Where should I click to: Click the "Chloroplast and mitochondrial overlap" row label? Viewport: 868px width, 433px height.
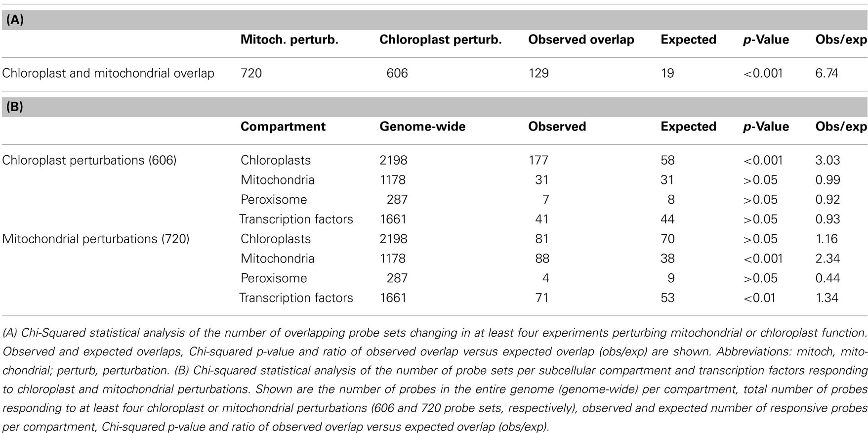click(x=108, y=74)
